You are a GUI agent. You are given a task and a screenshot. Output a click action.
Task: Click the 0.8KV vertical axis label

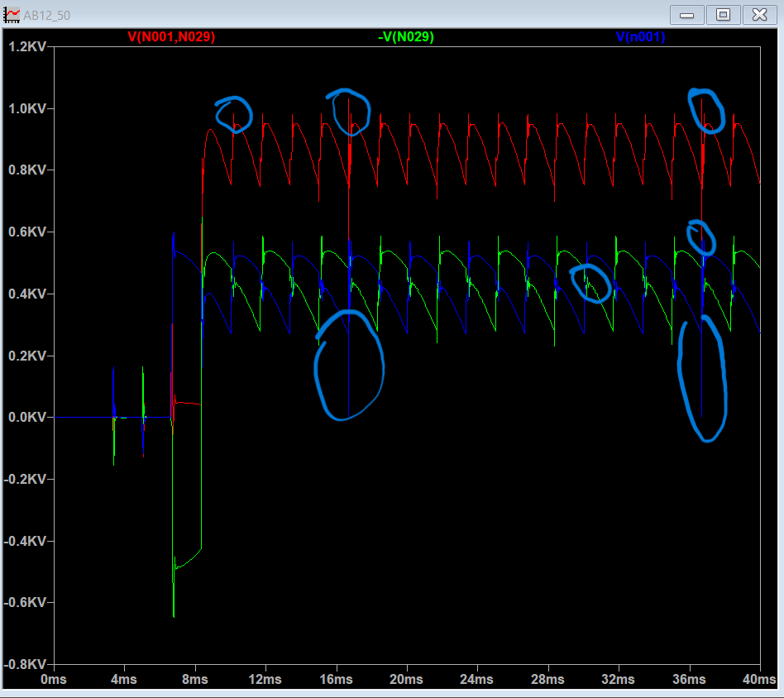click(27, 170)
